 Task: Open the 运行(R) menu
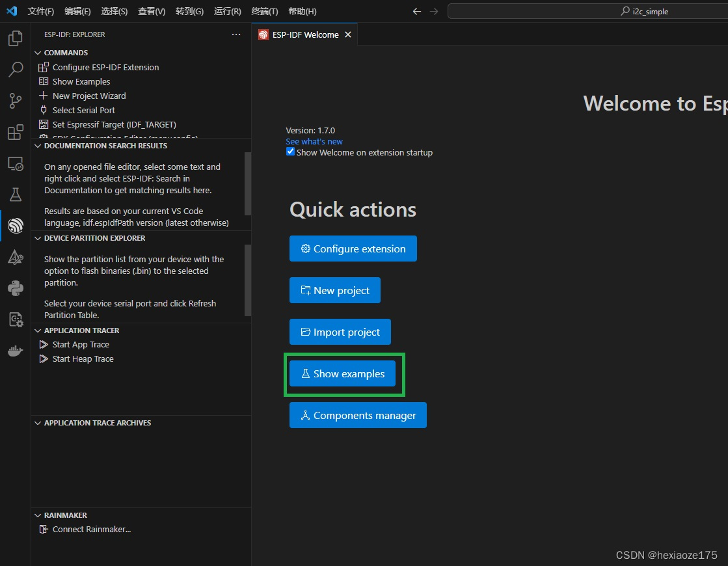click(x=228, y=11)
